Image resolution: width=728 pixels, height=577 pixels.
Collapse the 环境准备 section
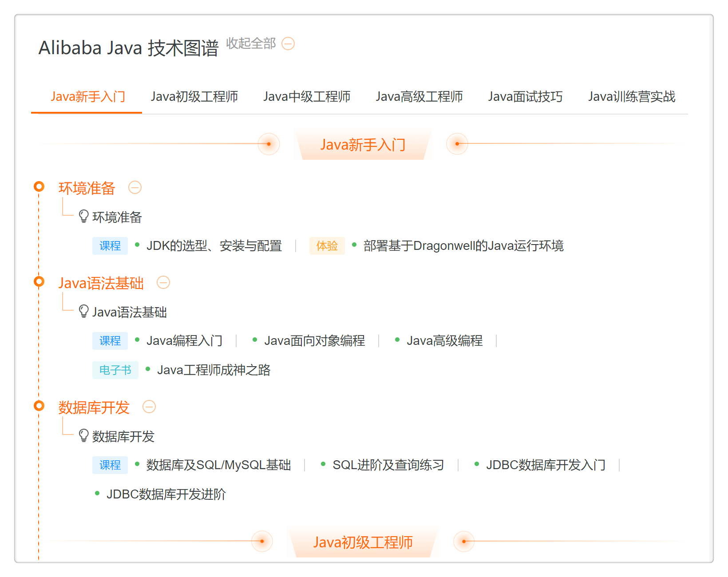tap(135, 187)
